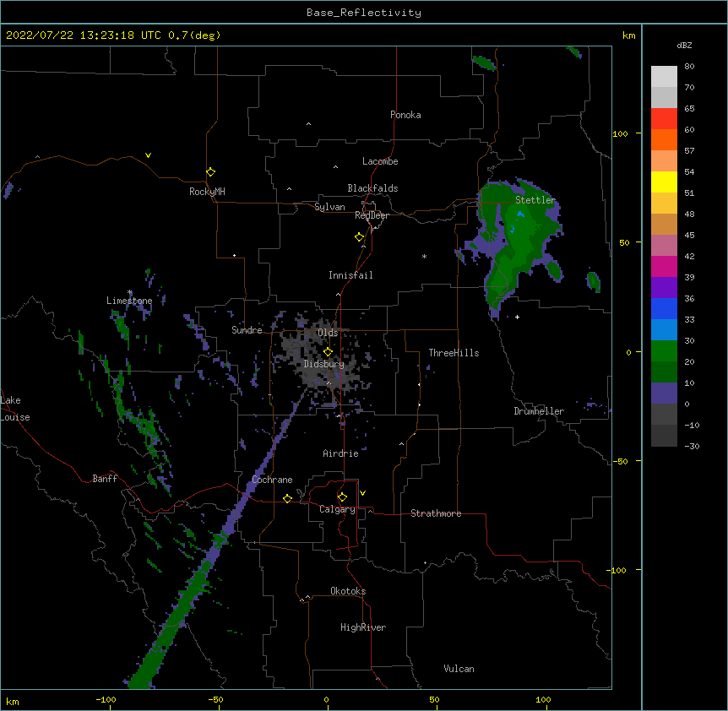The width and height of the screenshot is (728, 711).
Task: Click the RedDeer city label
Action: click(372, 215)
